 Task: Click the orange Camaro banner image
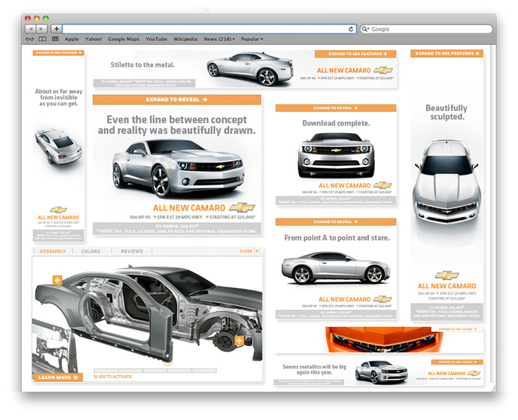point(384,340)
